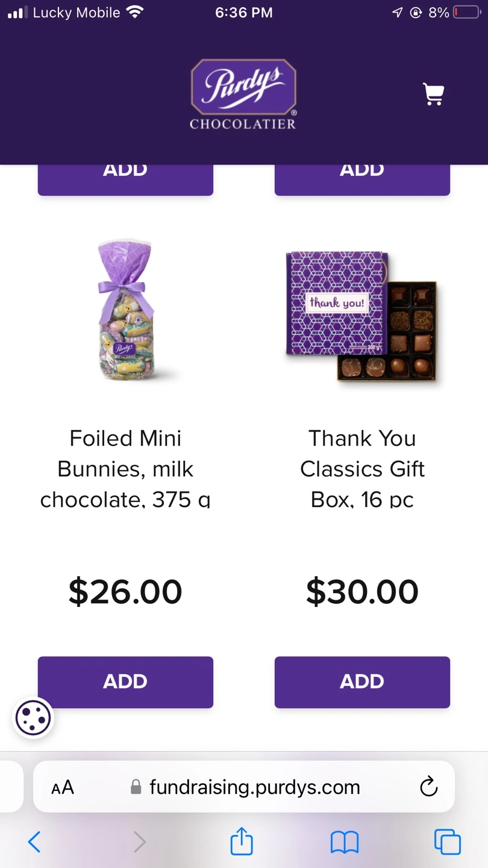This screenshot has width=488, height=868.
Task: Tap the battery indicator in status bar
Action: [x=466, y=13]
